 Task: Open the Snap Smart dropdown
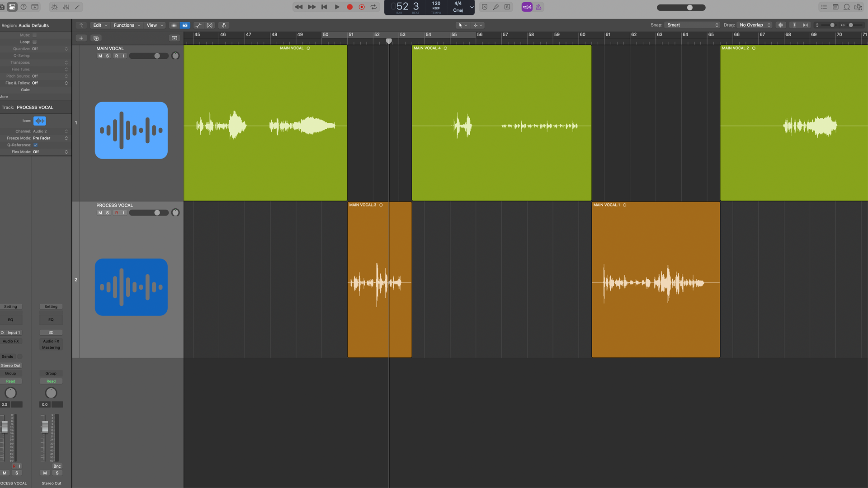[692, 25]
